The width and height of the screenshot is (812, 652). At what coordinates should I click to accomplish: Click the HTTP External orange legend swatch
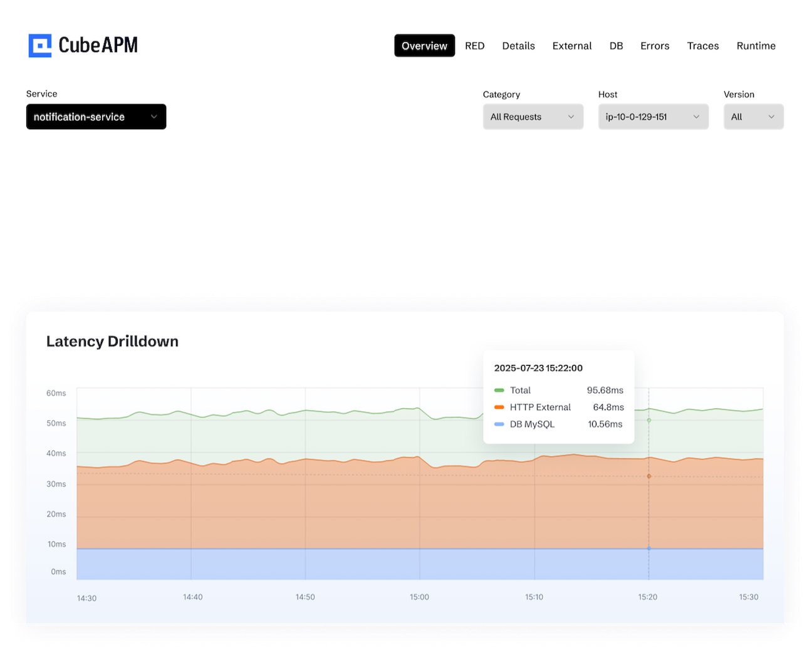[x=499, y=407]
